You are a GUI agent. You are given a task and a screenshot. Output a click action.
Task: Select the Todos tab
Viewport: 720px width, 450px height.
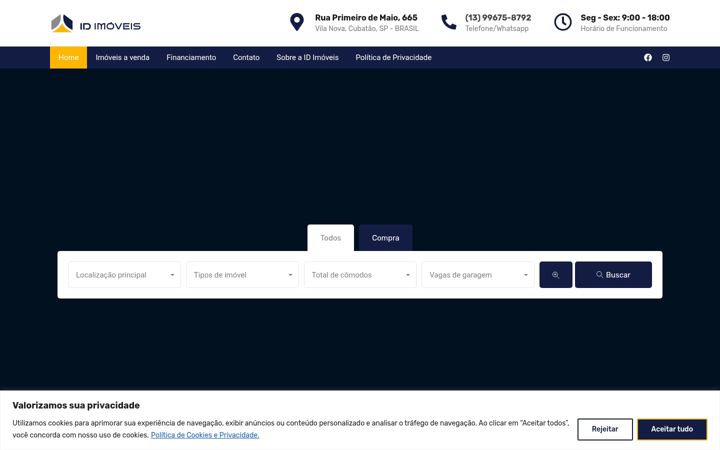(x=331, y=238)
